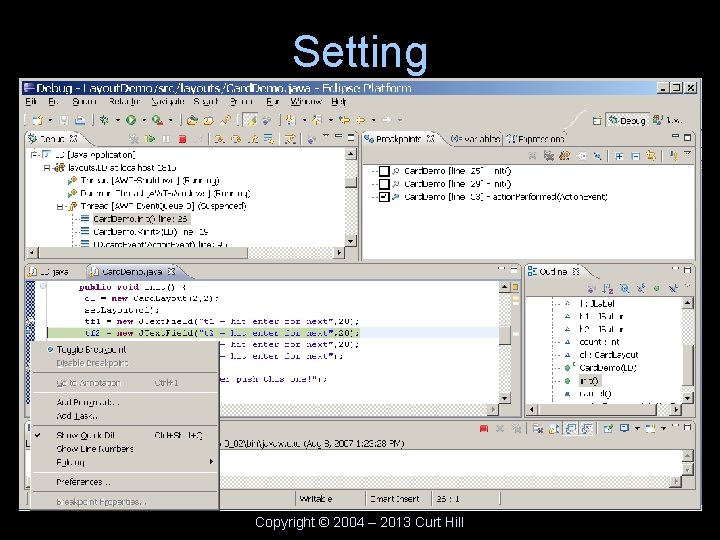Click the New file toolbar icon

pos(37,120)
